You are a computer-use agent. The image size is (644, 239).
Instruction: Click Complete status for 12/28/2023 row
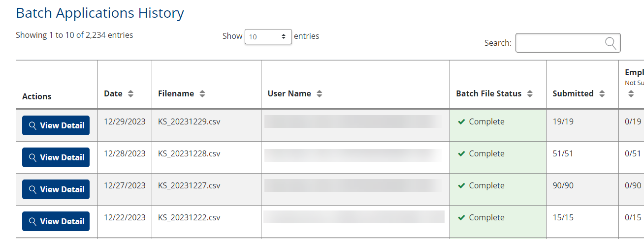[486, 153]
